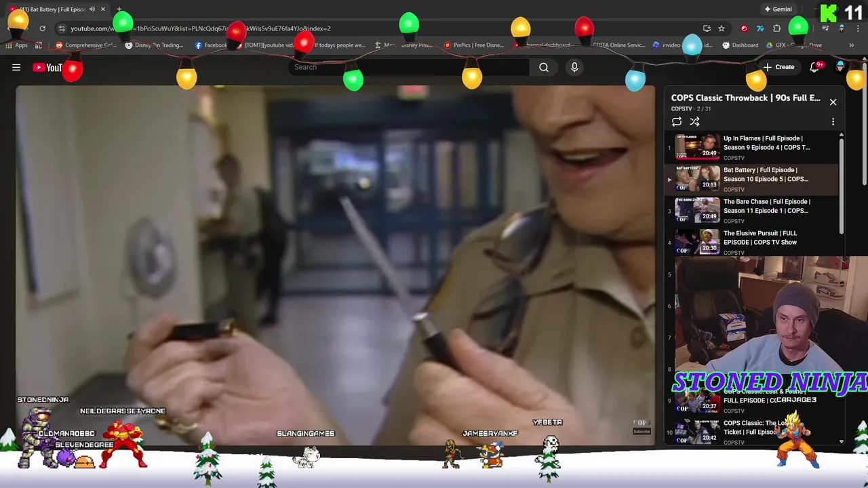Screen dimensions: 868x488
Task: Open the grid icon next to Apps bookmark
Action: tap(39, 45)
